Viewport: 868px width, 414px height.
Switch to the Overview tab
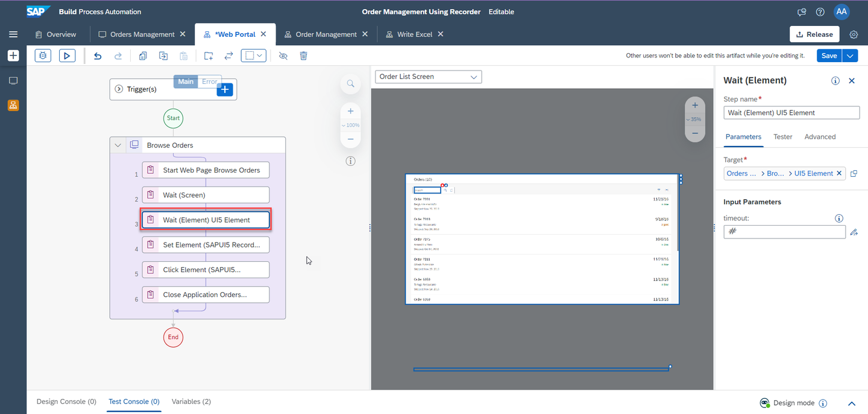[55, 34]
